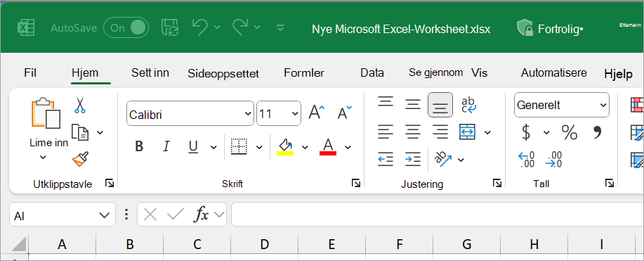Open the Automatisere tab
This screenshot has height=261, width=644.
(x=554, y=73)
